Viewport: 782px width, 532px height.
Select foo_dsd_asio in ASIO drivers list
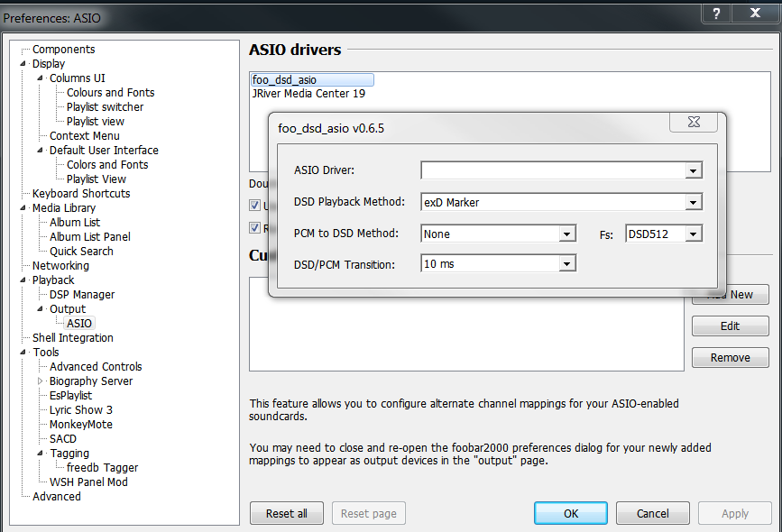312,79
